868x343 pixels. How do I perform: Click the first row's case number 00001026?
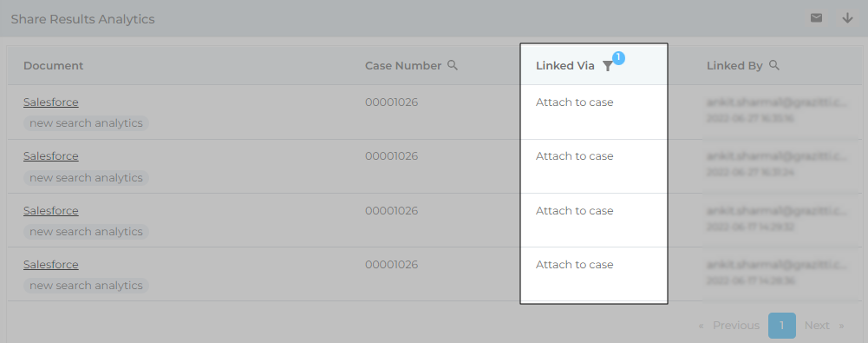391,102
